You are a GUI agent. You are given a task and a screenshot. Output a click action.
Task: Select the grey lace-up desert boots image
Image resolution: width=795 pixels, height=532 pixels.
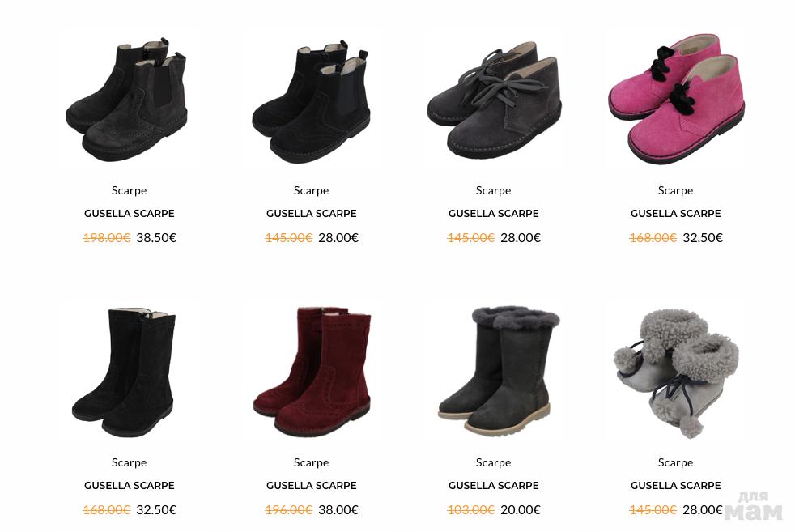tap(493, 99)
